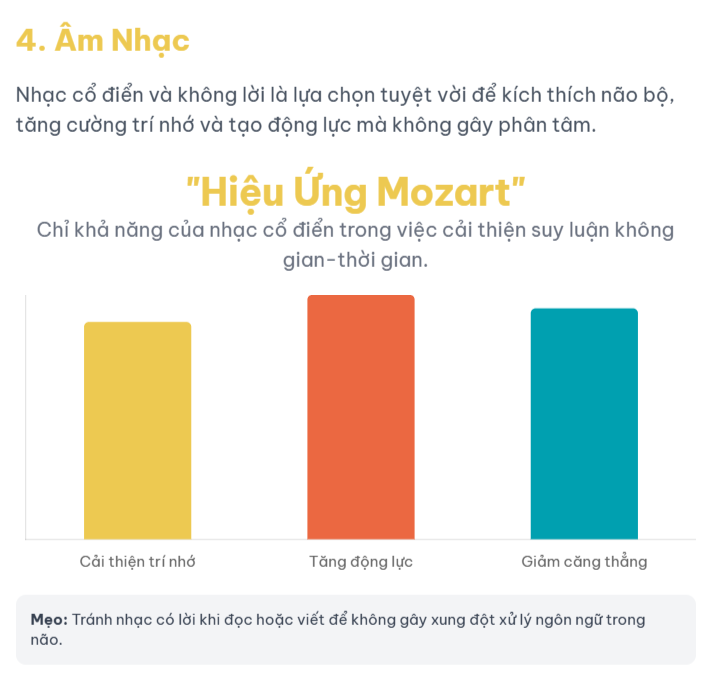This screenshot has height=683, width=716.
Task: Click the "Hiệu Ứng Mozart" chart title
Action: [356, 190]
